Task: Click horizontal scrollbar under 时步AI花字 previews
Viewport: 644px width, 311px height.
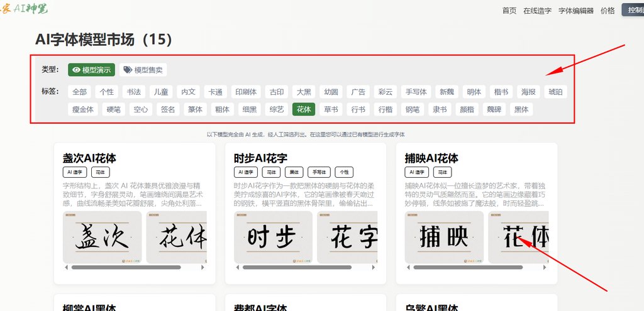Action: [x=297, y=267]
